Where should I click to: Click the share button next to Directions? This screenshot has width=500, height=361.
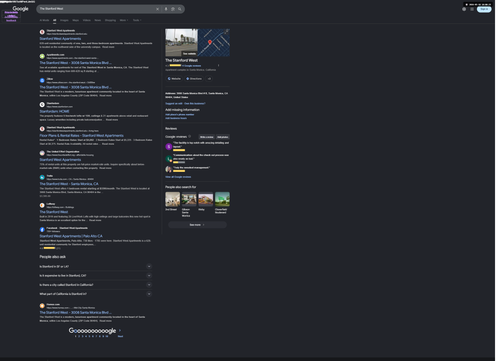tap(209, 79)
